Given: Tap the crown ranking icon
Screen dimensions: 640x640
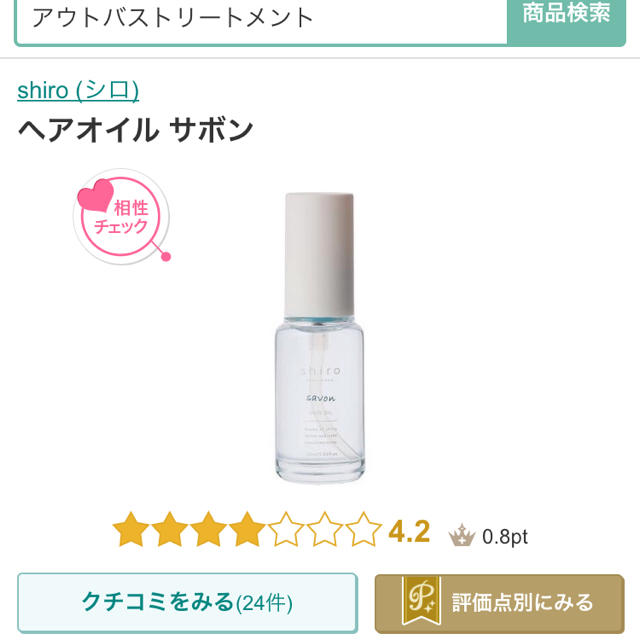Looking at the screenshot, I should 462,535.
